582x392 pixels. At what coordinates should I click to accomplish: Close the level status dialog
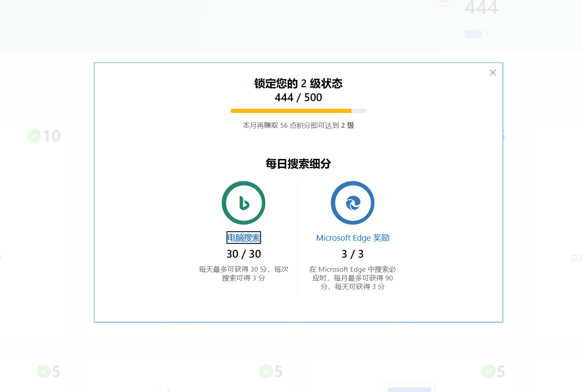click(493, 73)
